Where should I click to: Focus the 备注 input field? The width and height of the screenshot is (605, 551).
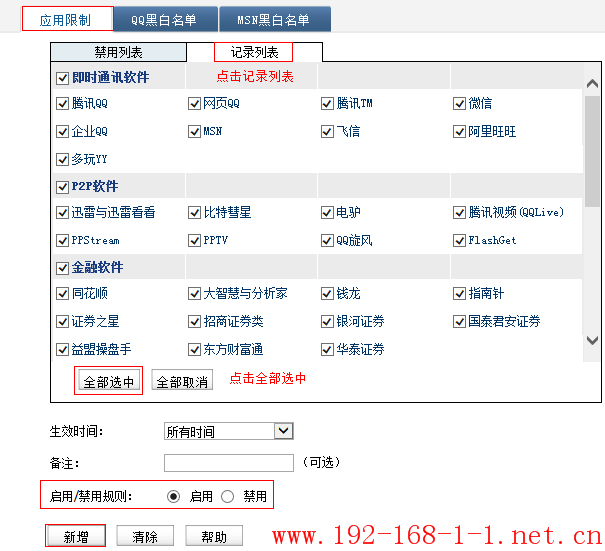pos(229,463)
